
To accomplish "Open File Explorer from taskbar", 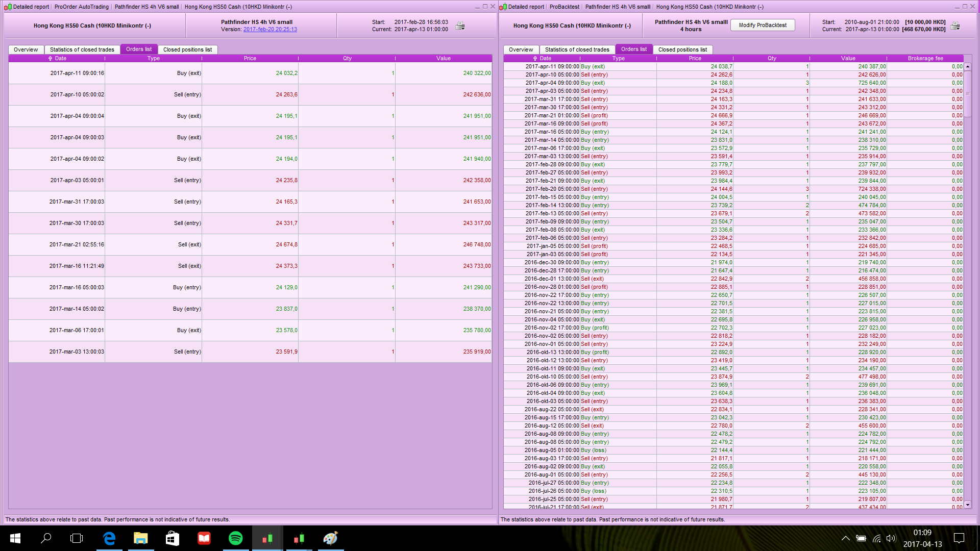I will pos(140,538).
